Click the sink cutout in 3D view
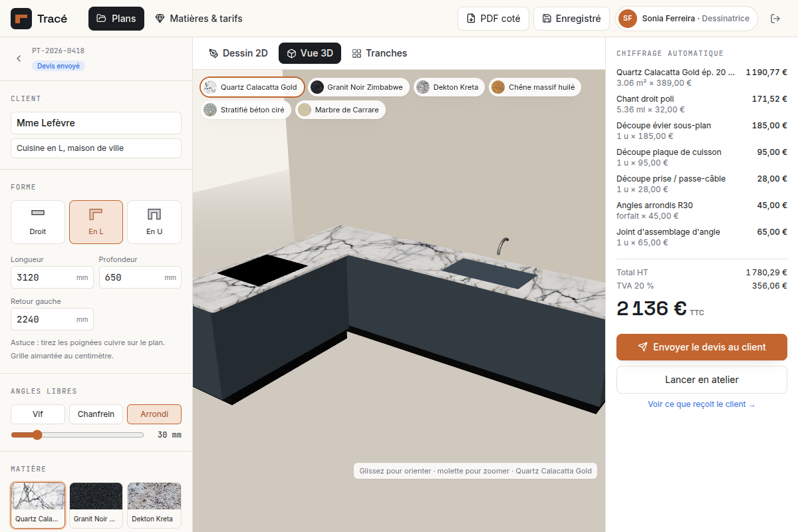The height and width of the screenshot is (532, 798). click(490, 273)
